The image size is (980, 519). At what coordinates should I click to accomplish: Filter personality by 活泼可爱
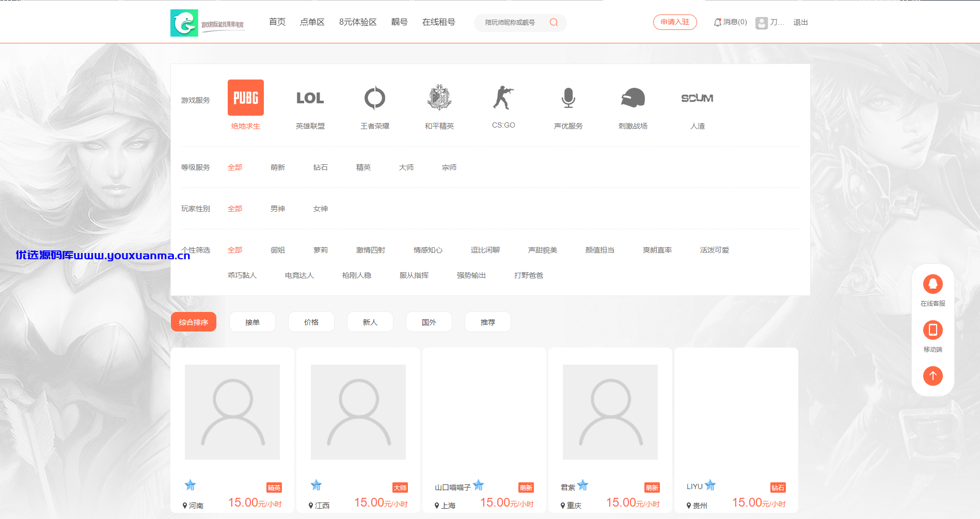click(715, 250)
